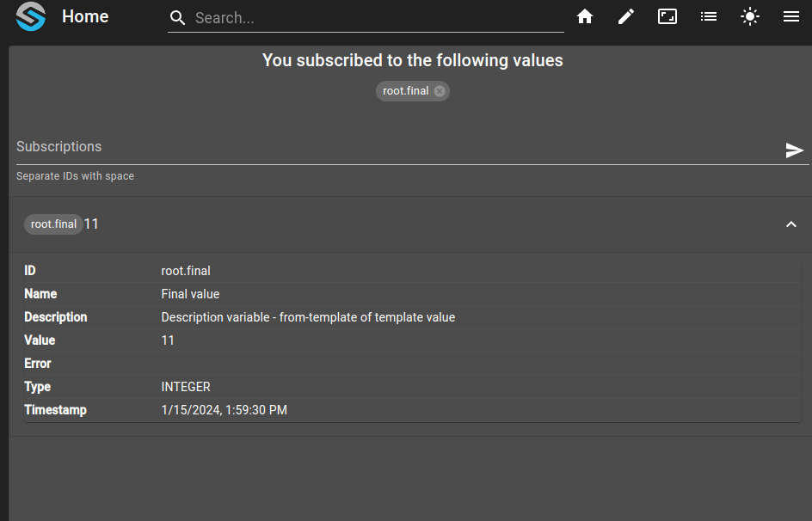Focus the Subscriptions input field
The height and width of the screenshot is (521, 812).
pos(399,149)
